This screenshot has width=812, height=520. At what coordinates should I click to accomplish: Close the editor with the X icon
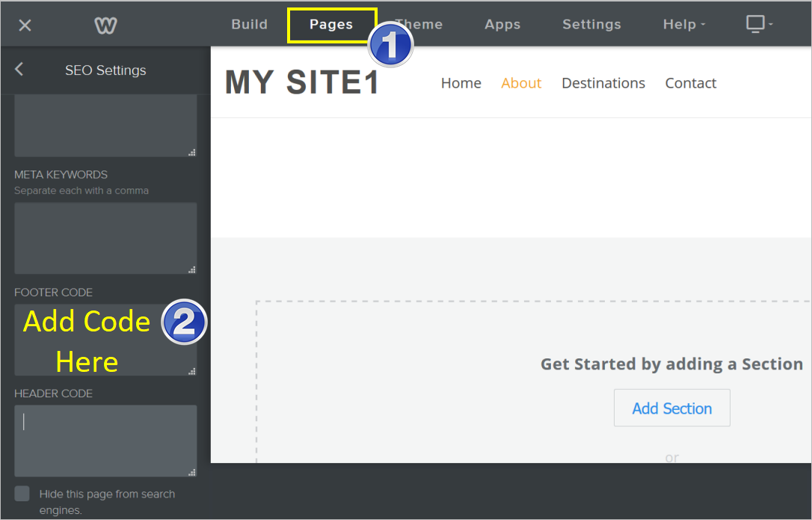(25, 25)
